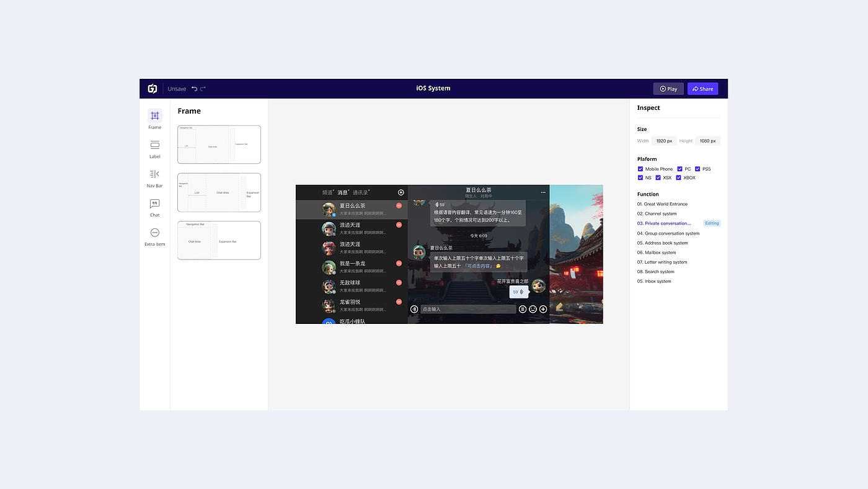Image resolution: width=868 pixels, height=489 pixels.
Task: Choose the third frame layout thumbnail
Action: tap(219, 240)
